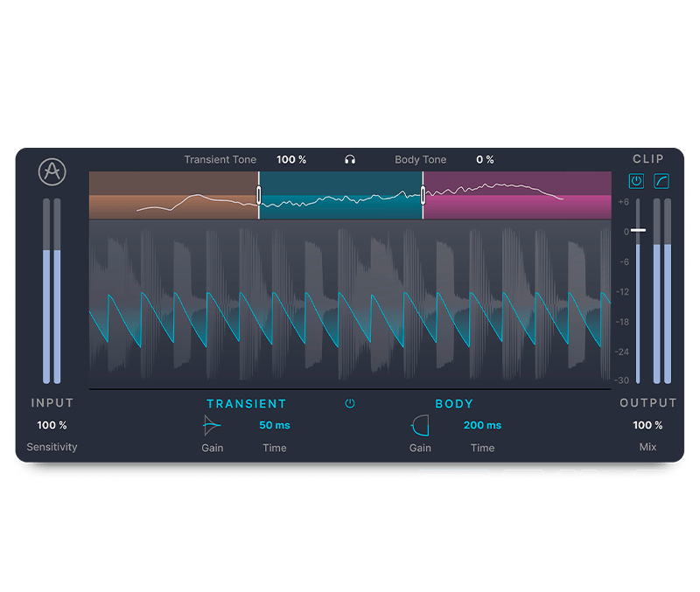Adjust the Body Gain knob icon

[x=420, y=425]
